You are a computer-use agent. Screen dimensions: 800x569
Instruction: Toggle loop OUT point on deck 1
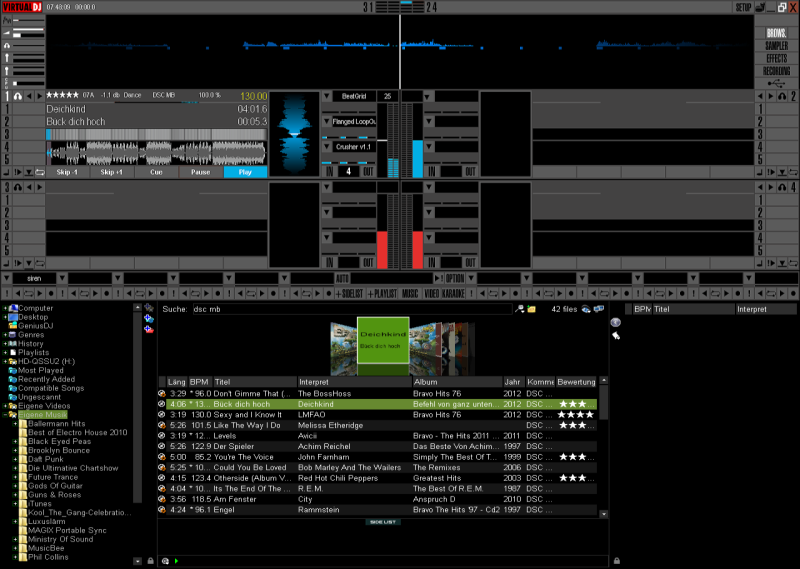pyautogui.click(x=367, y=172)
